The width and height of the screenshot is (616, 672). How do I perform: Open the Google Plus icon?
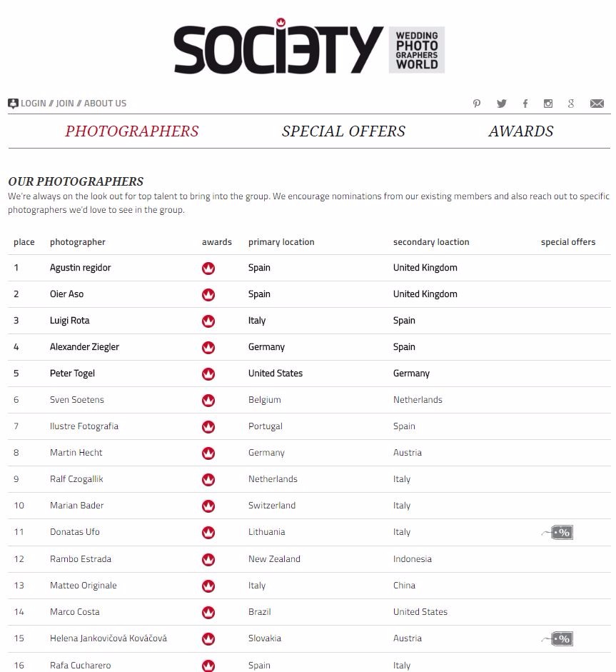571,104
